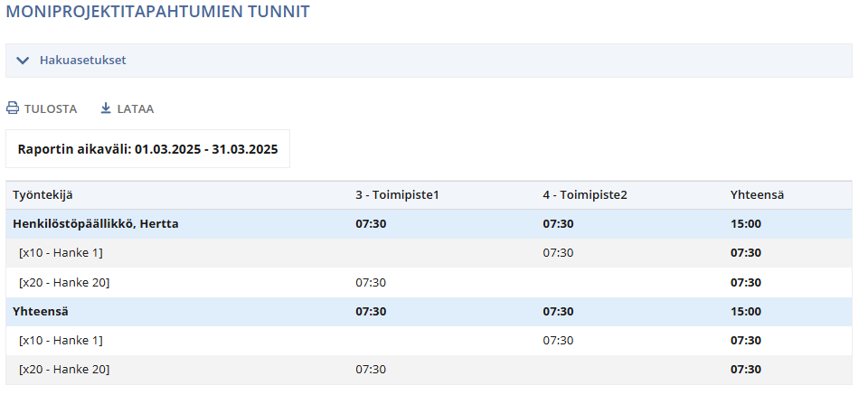The image size is (868, 395).
Task: Click the last [x20 - Hanke 20] row
Action: pyautogui.click(x=429, y=370)
